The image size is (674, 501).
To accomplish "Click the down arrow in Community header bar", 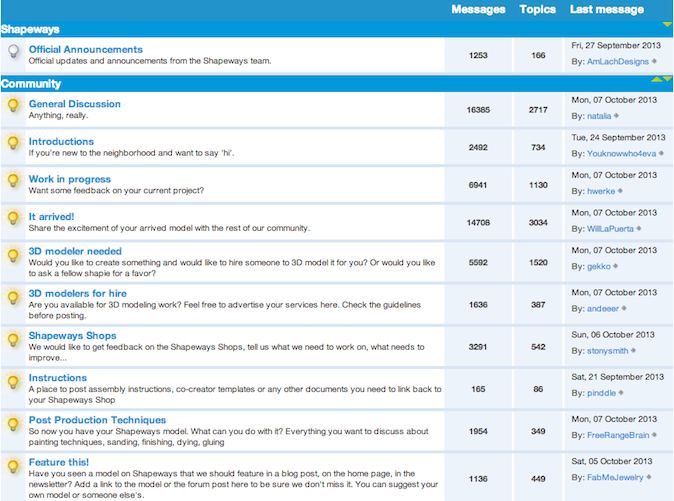I will [x=666, y=78].
